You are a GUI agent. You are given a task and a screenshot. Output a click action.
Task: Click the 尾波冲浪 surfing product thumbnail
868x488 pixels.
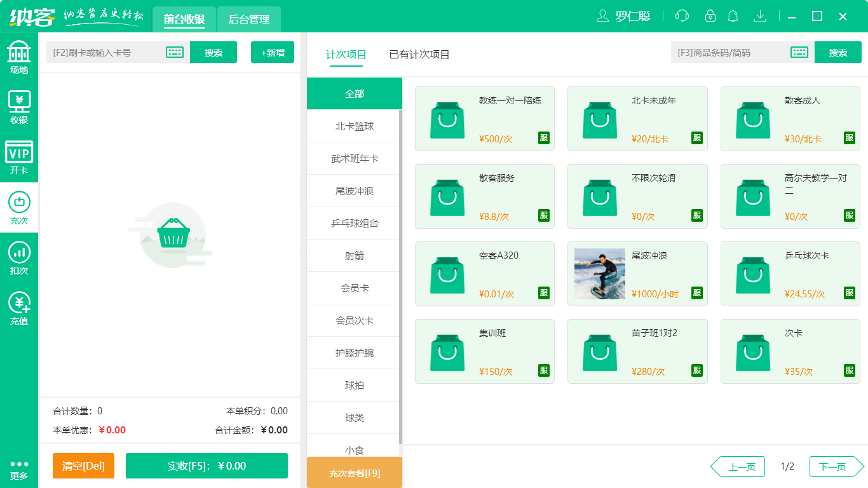click(x=599, y=273)
